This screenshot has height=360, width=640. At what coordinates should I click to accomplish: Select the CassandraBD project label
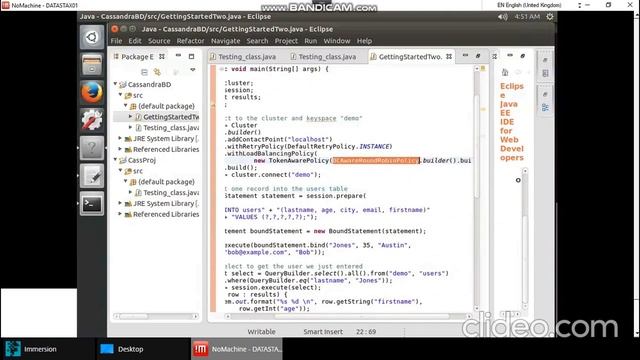[x=149, y=84]
